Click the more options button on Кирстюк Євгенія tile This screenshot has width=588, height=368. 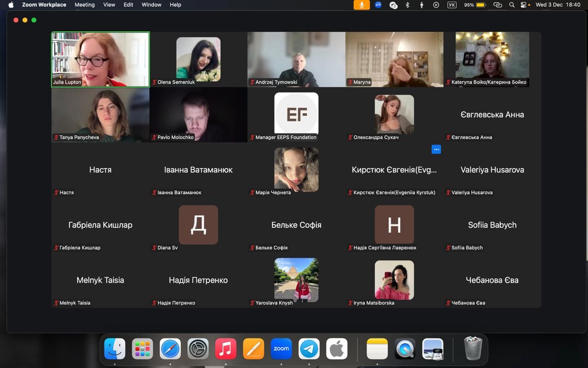point(436,149)
